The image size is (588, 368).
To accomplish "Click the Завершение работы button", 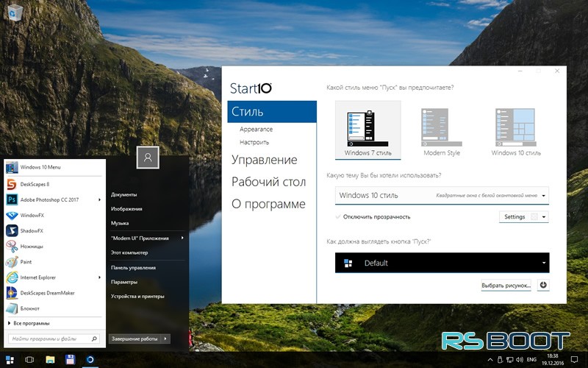I will click(135, 339).
